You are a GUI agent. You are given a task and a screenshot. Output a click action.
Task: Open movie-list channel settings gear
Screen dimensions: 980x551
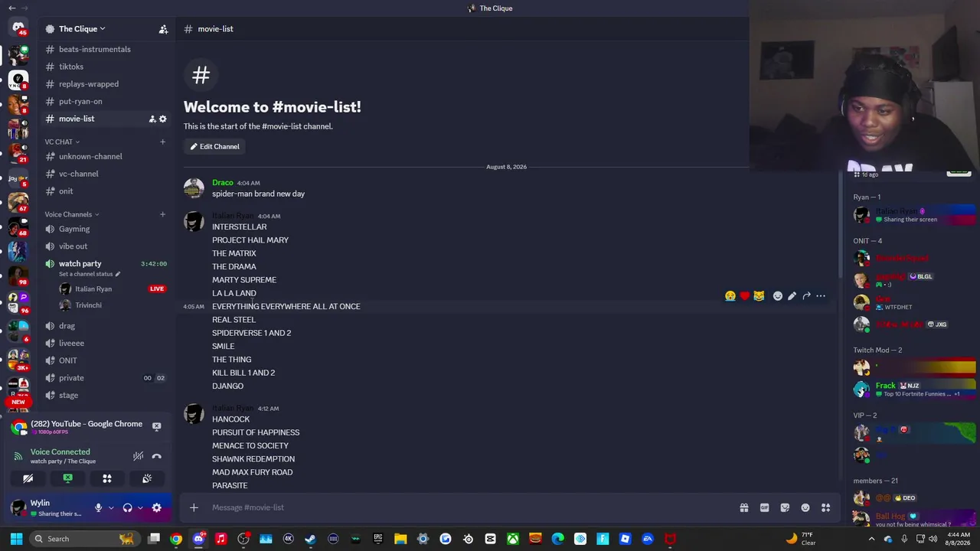point(162,119)
